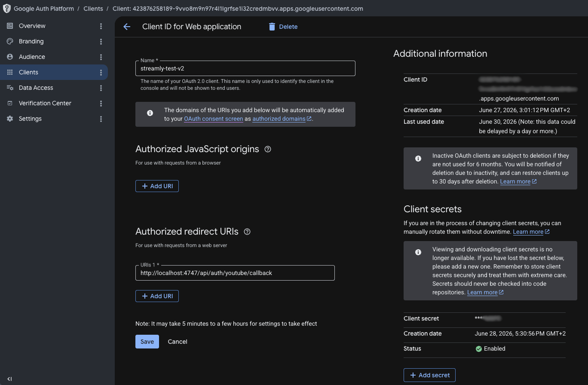Screen dimensions: 588x385
Task: Open the Overview three-dot menu
Action: (101, 26)
